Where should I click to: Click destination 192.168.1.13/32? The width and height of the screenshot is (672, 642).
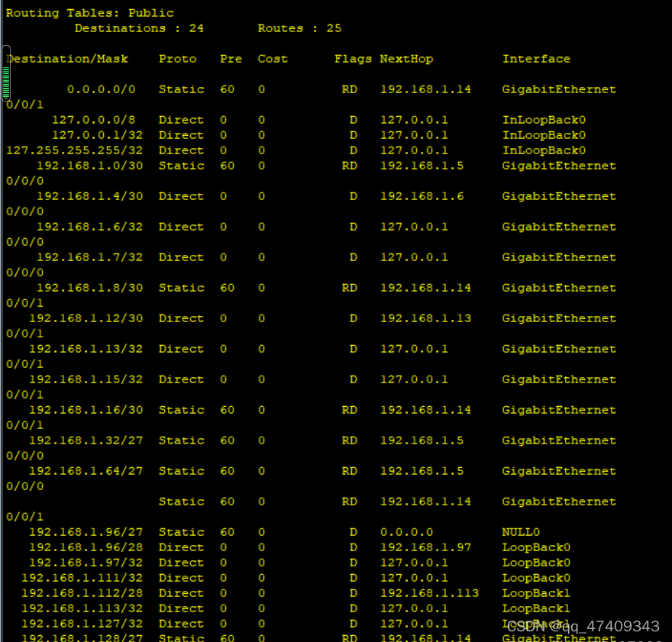86,349
